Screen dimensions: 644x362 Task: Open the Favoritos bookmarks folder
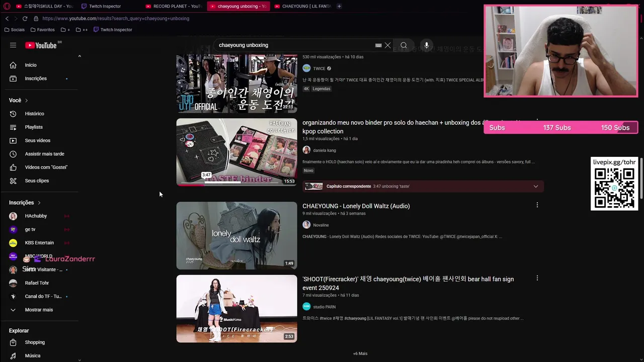click(x=42, y=30)
